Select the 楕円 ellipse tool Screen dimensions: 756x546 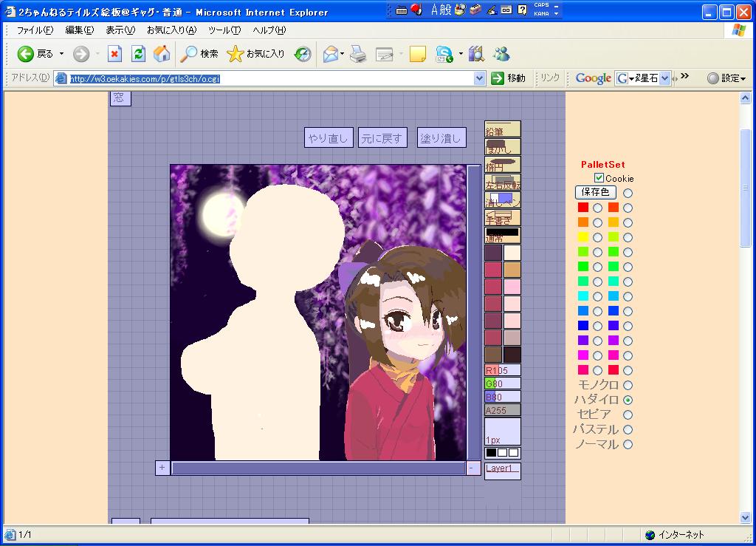tap(502, 165)
